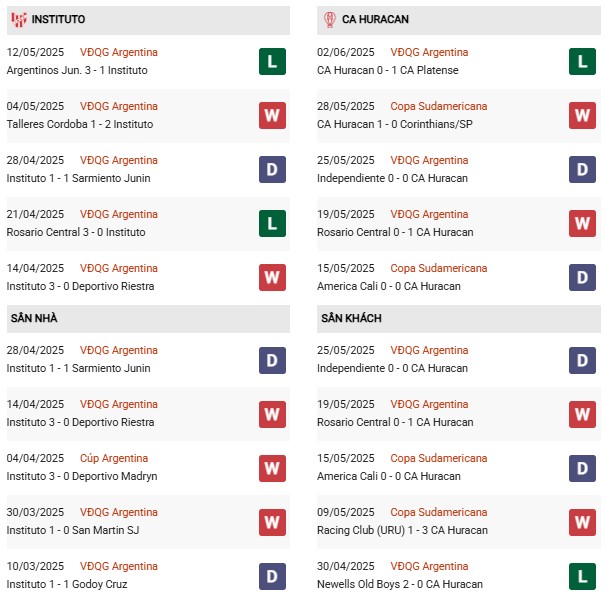The width and height of the screenshot is (606, 596).
Task: Click the W badge for Racing Club (URU) match
Action: click(x=582, y=523)
